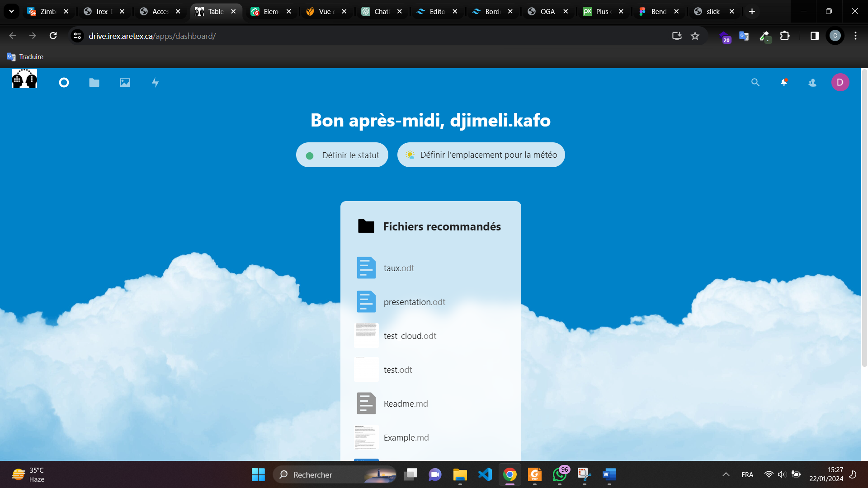Click install app icon in address bar

pos(677,36)
